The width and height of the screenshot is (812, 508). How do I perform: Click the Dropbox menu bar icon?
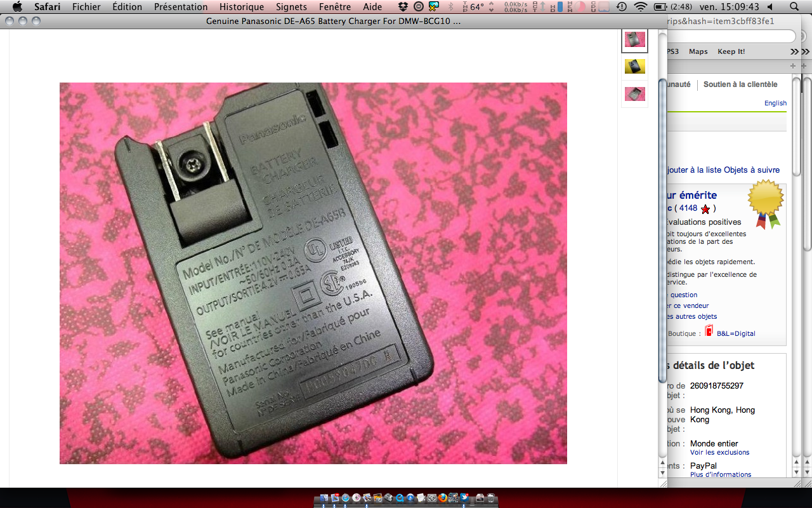click(404, 7)
